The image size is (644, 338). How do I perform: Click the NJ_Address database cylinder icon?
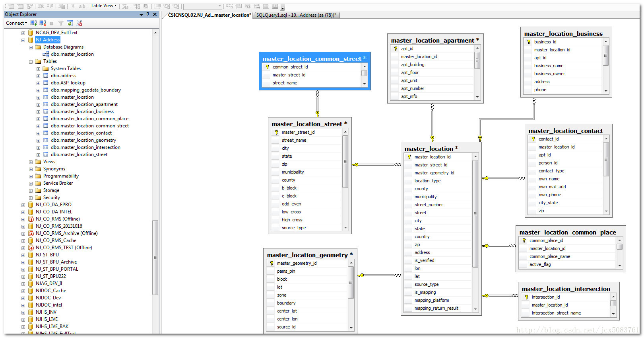pyautogui.click(x=31, y=40)
